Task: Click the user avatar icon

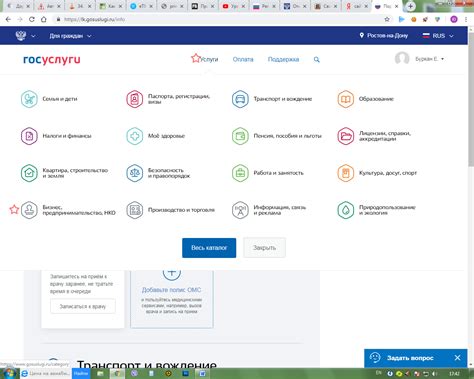Action: pos(402,59)
